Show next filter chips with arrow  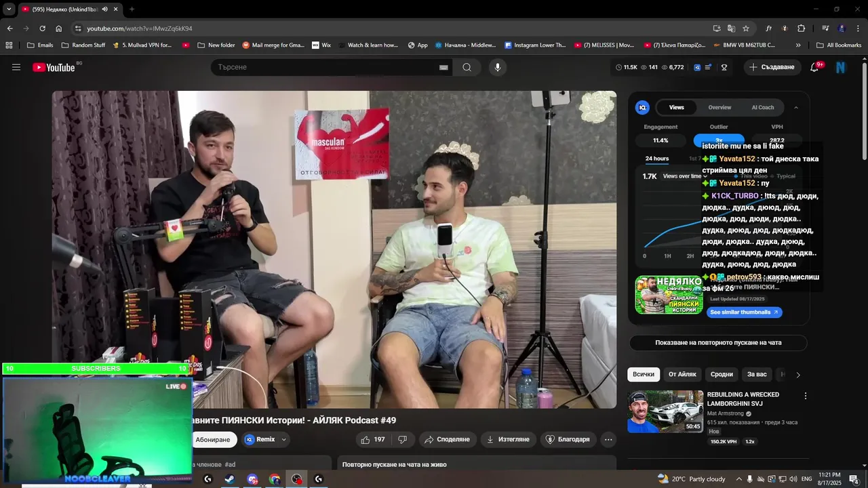point(798,374)
